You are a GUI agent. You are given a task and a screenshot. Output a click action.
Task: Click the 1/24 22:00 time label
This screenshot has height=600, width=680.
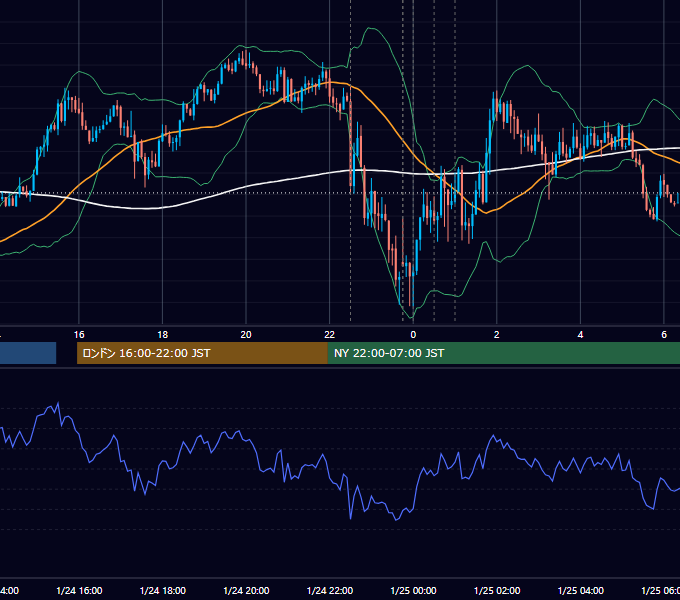(330, 590)
